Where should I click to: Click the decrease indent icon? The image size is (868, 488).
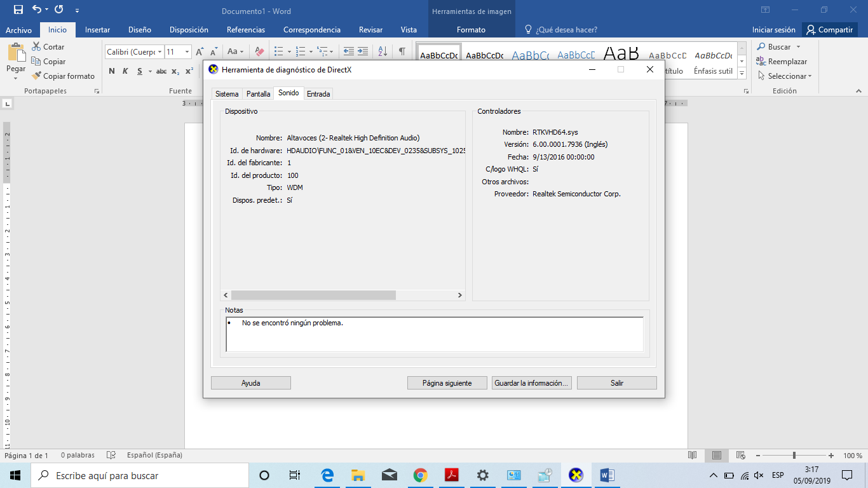(x=348, y=51)
